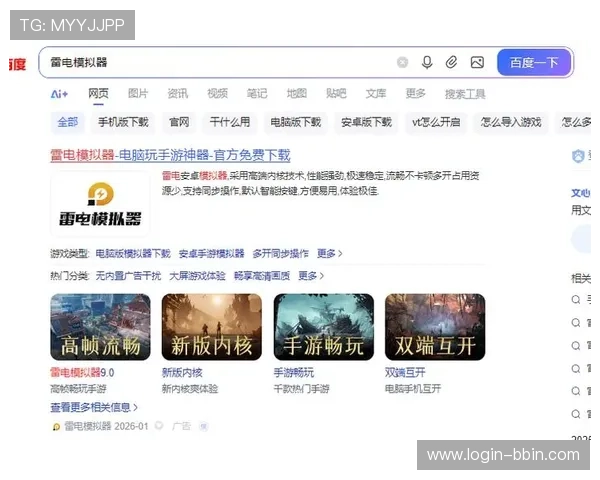Expand 更多 in 热门分类 row
The height and width of the screenshot is (480, 600).
pyautogui.click(x=311, y=276)
